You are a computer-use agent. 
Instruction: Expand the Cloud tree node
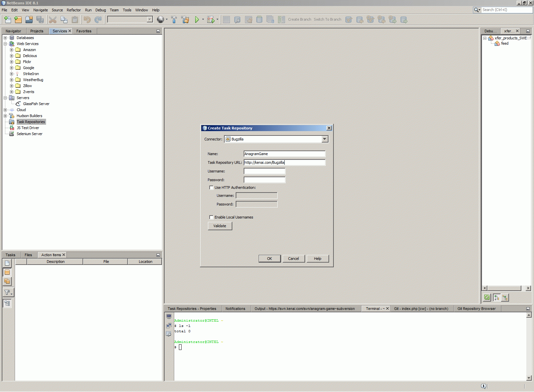point(5,110)
